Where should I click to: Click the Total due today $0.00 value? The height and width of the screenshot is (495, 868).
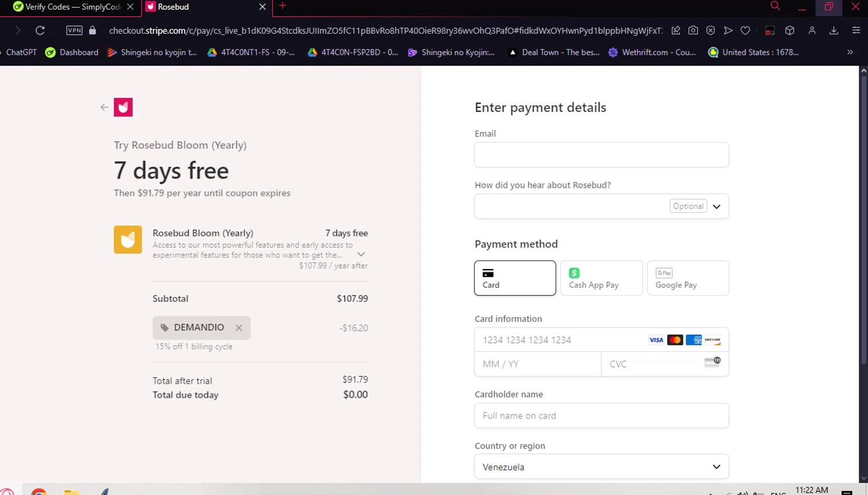(355, 395)
